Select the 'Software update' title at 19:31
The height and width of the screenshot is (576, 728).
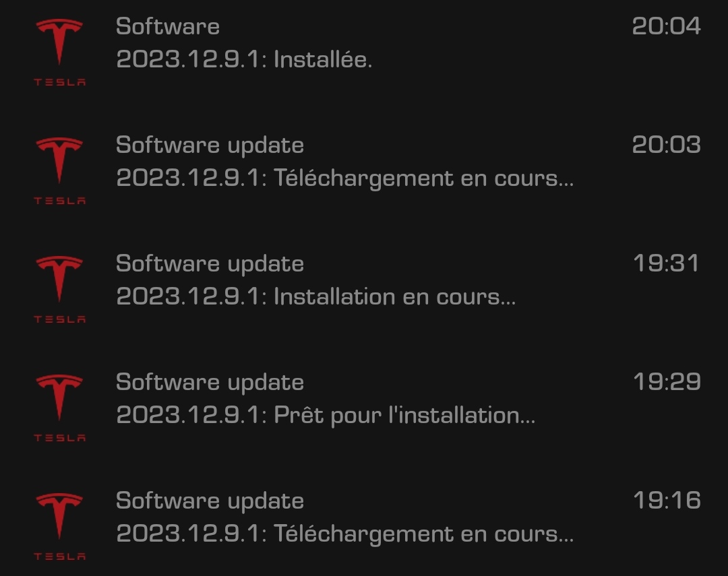pyautogui.click(x=210, y=265)
